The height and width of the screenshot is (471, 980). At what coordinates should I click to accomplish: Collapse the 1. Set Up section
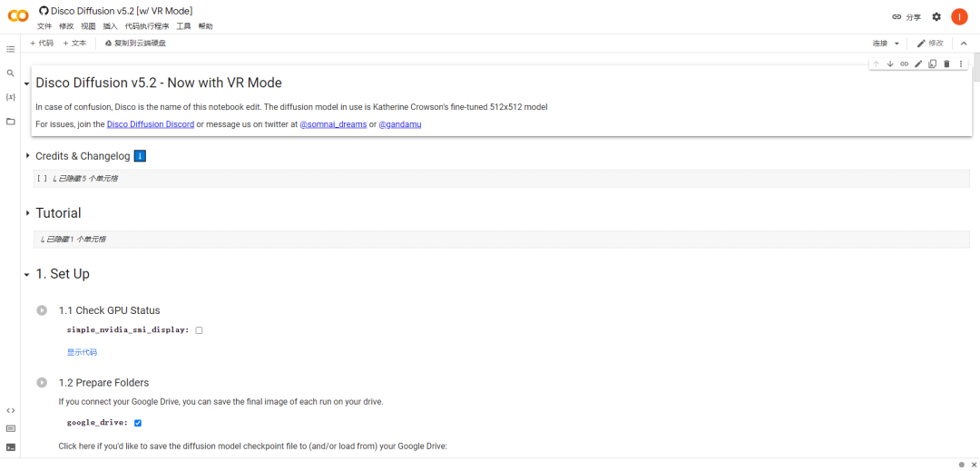click(x=27, y=274)
